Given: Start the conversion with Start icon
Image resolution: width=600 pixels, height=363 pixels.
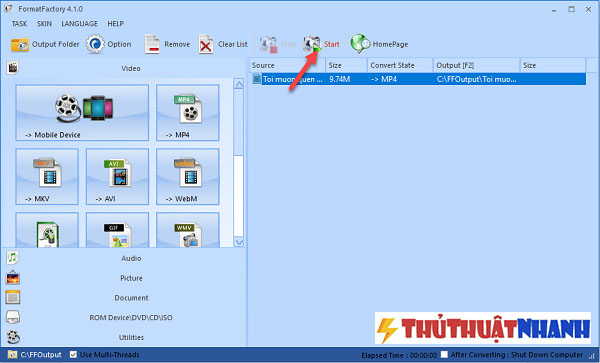Looking at the screenshot, I should tap(312, 44).
